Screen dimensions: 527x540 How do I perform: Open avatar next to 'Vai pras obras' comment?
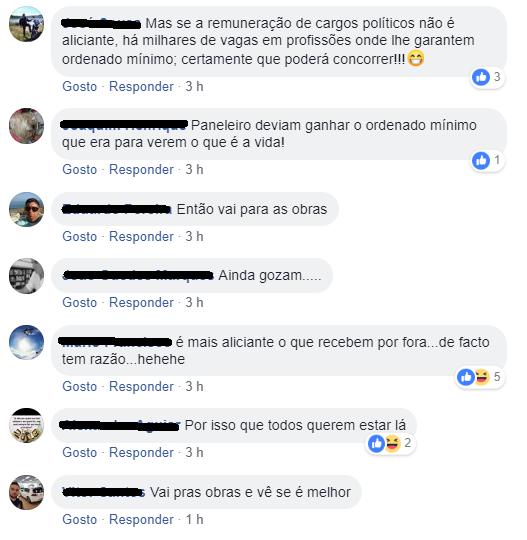click(27, 492)
